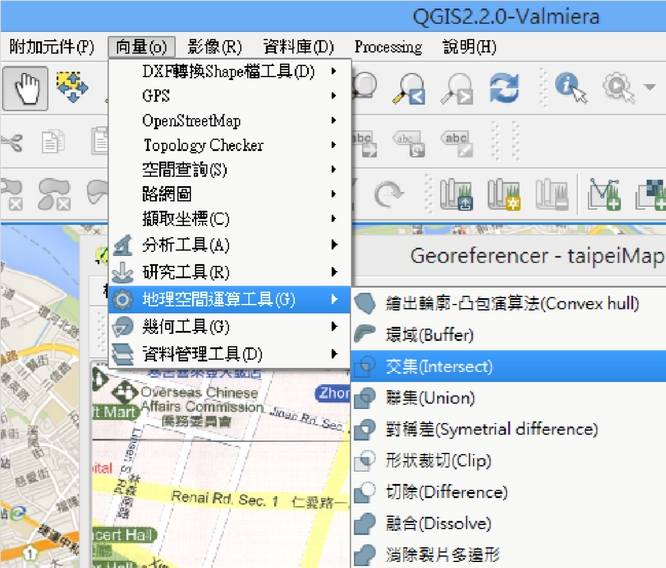Open the 資料庫(D) database menu

(x=298, y=47)
